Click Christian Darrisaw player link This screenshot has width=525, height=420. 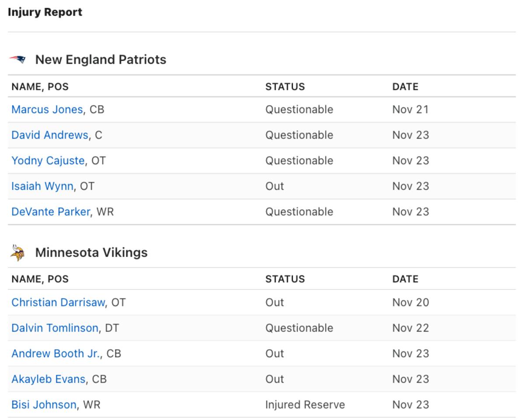(58, 302)
